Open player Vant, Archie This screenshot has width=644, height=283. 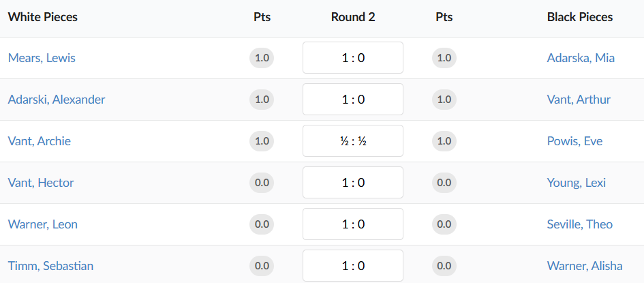pos(40,141)
